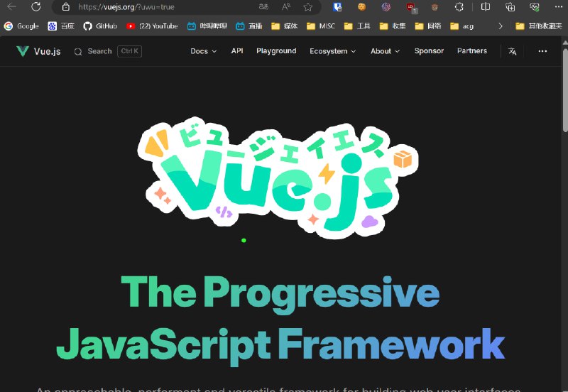Open the Collections icon
The height and width of the screenshot is (392, 568).
(510, 6)
